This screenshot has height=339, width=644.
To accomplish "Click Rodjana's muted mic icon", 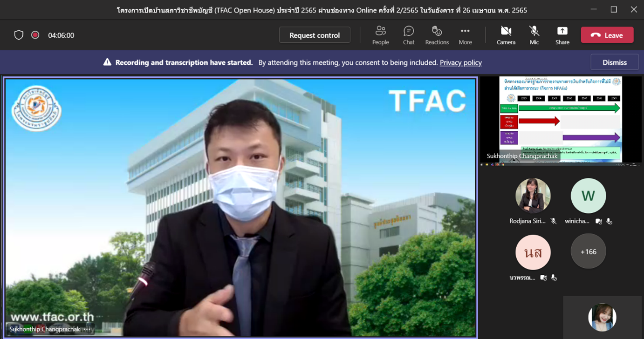I will click(x=554, y=221).
